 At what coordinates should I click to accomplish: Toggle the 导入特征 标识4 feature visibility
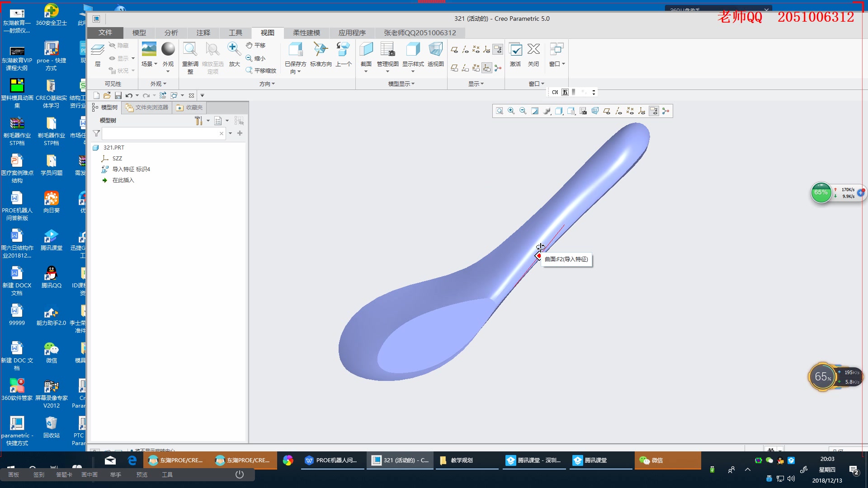pos(131,169)
